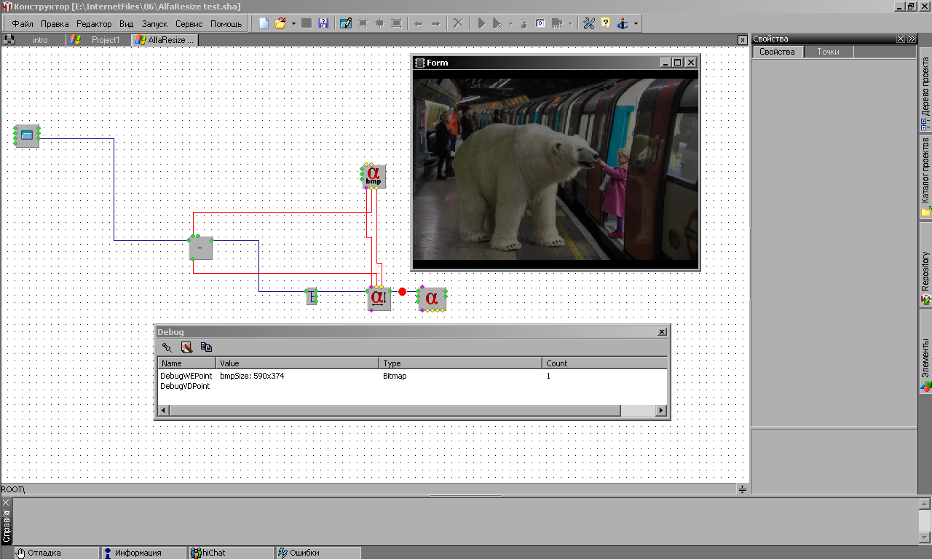932x560 pixels.
Task: Switch to the Project1 tab
Action: click(105, 40)
